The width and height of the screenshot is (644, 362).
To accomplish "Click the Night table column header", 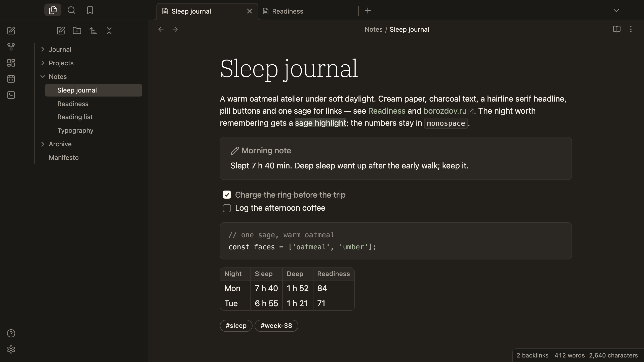I will 235,274.
